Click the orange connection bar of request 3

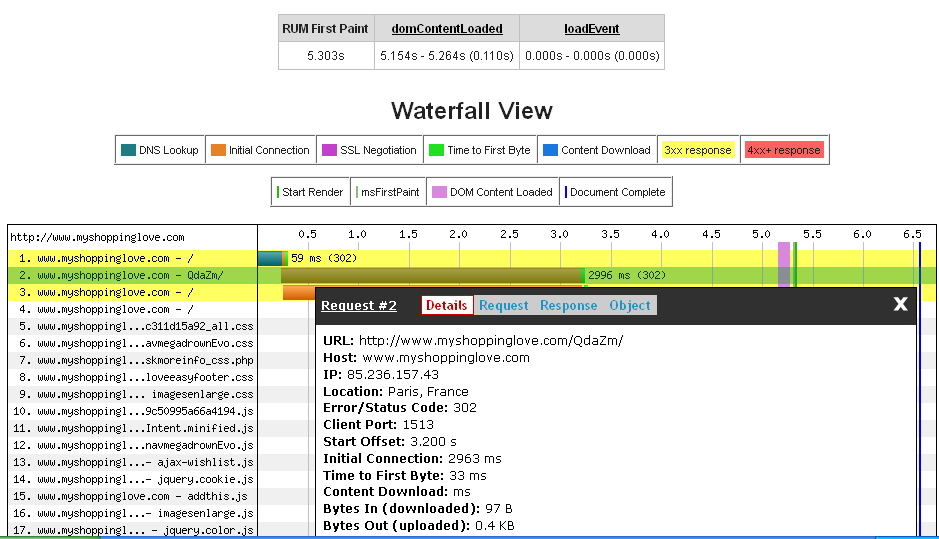pyautogui.click(x=299, y=292)
